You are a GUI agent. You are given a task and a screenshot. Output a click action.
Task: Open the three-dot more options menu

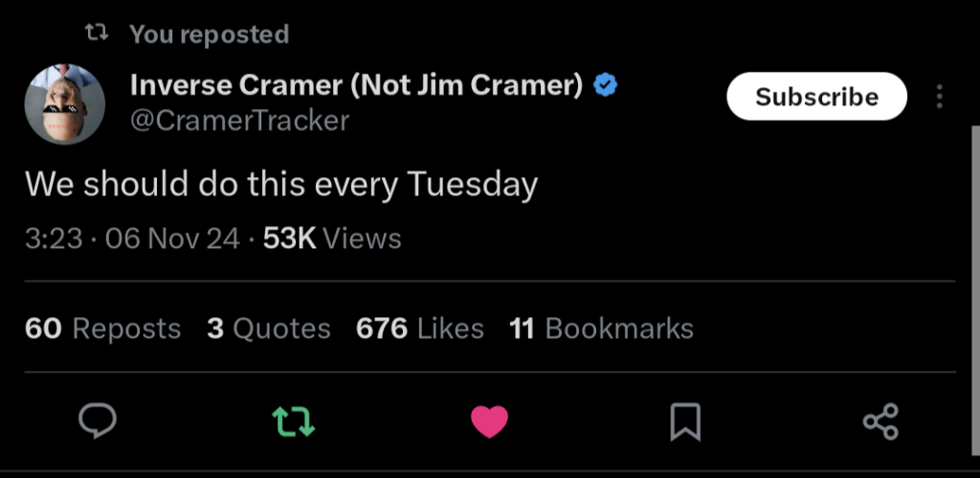click(939, 97)
